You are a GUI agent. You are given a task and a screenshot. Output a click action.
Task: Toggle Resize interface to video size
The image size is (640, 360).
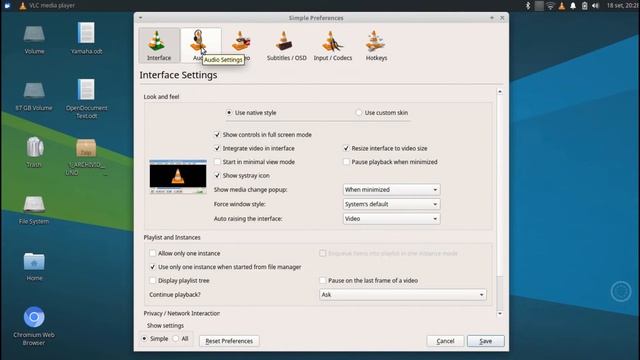tap(385, 149)
